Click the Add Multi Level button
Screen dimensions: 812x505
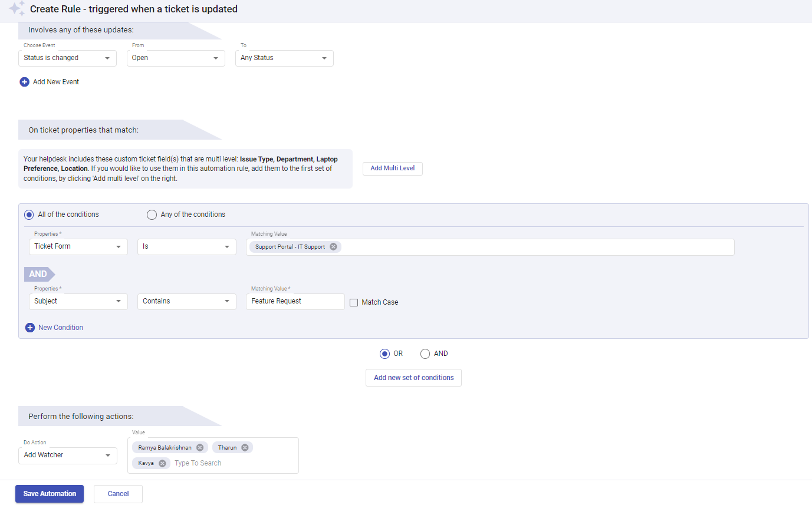tap(392, 169)
